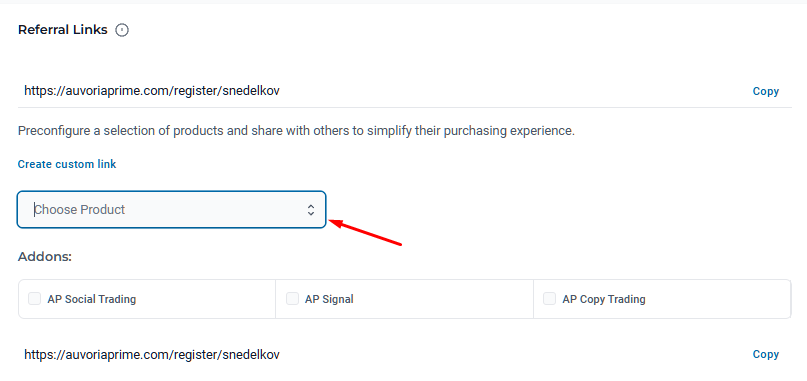Click the AP Signal label text
This screenshot has height=381, width=807.
pyautogui.click(x=329, y=299)
